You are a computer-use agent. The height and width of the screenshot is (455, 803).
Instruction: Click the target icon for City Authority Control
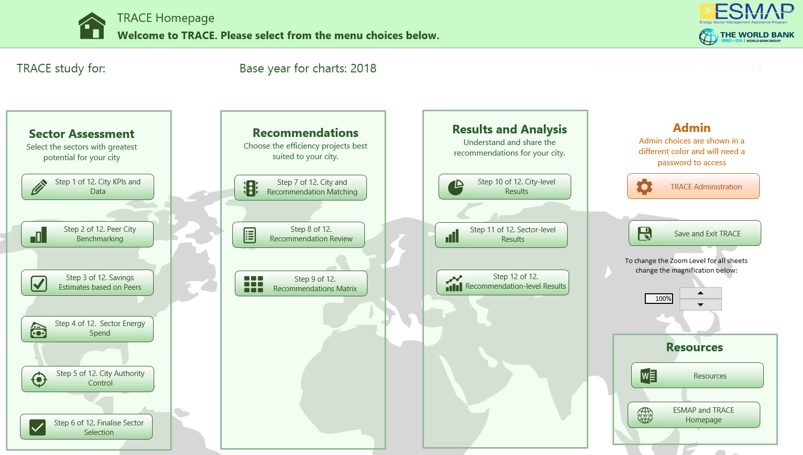click(x=39, y=379)
